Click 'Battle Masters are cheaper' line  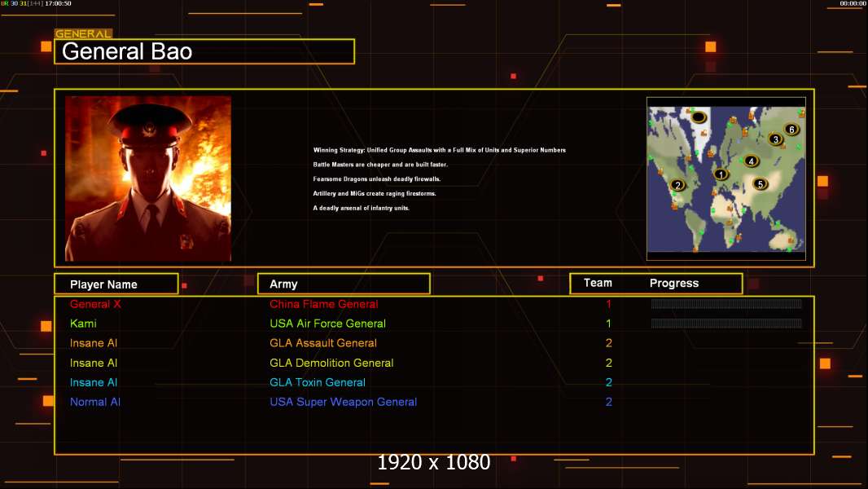380,165
